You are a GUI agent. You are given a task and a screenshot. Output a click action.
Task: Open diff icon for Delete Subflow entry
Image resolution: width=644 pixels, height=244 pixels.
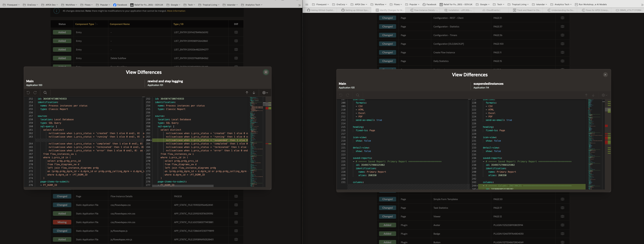pyautogui.click(x=236, y=58)
